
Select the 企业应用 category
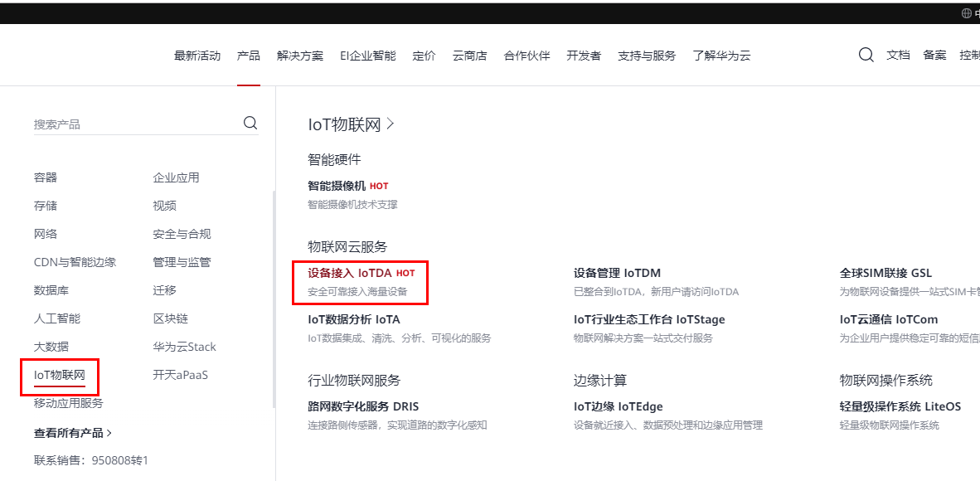pos(177,177)
